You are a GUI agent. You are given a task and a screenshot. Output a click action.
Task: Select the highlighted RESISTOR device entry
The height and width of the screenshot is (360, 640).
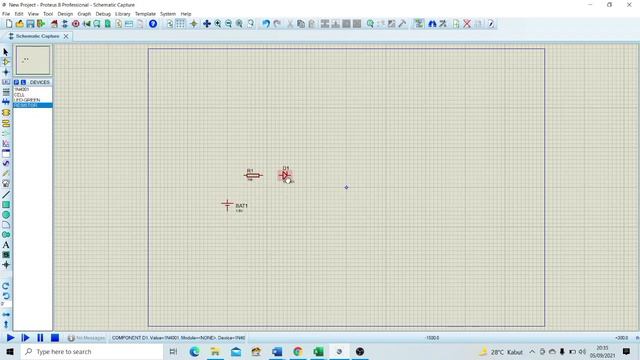pos(33,105)
